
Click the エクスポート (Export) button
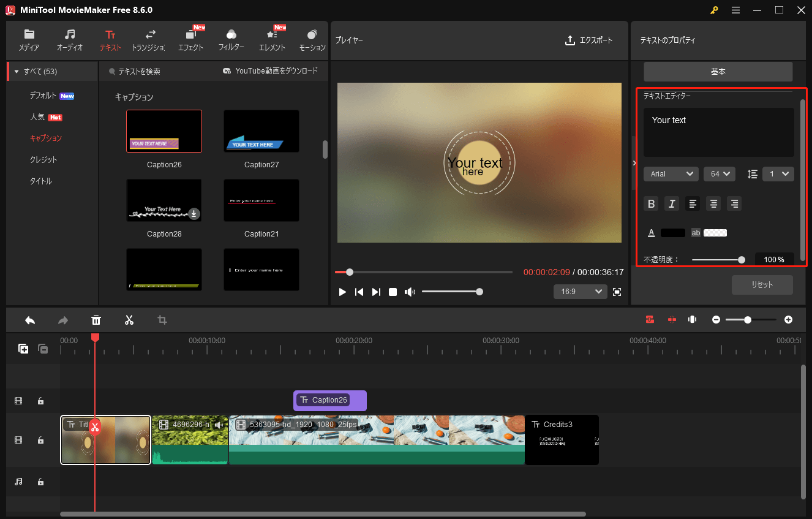click(x=589, y=40)
